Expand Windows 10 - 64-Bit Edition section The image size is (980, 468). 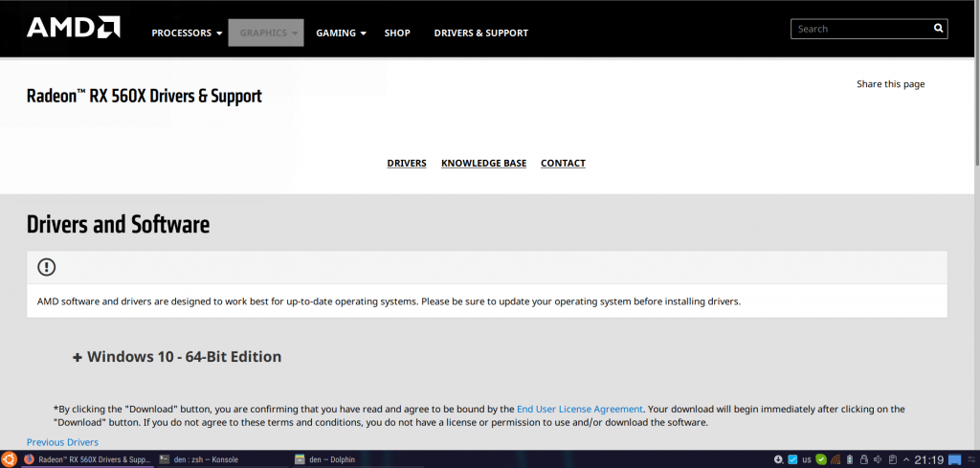pyautogui.click(x=177, y=357)
